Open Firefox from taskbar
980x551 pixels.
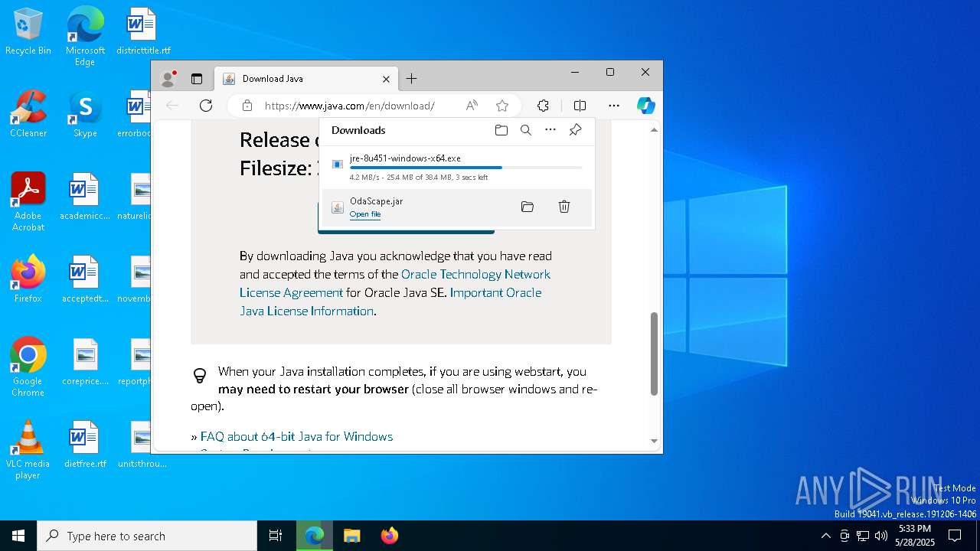(x=390, y=536)
